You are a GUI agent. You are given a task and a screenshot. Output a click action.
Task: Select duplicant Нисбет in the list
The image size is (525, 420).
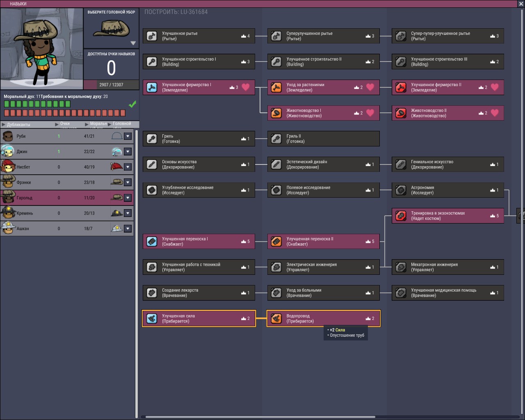click(x=67, y=167)
